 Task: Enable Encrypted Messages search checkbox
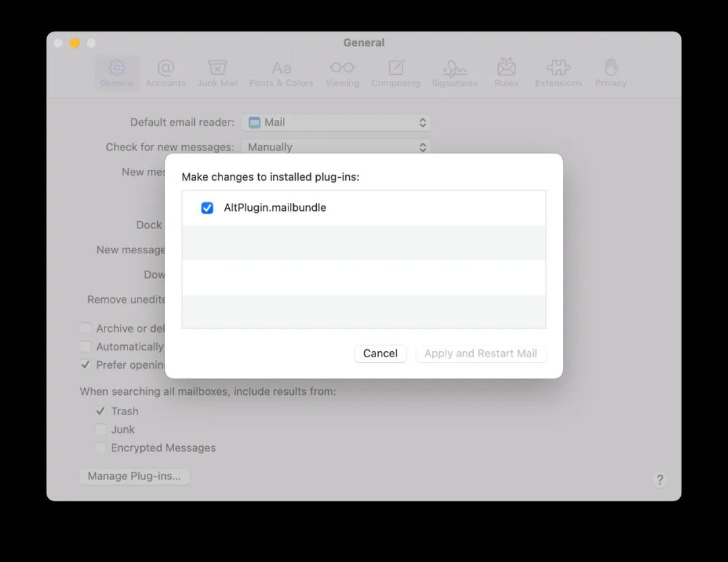(100, 447)
